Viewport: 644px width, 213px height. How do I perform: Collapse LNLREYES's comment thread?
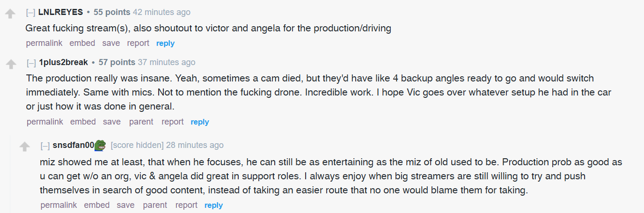tap(30, 12)
